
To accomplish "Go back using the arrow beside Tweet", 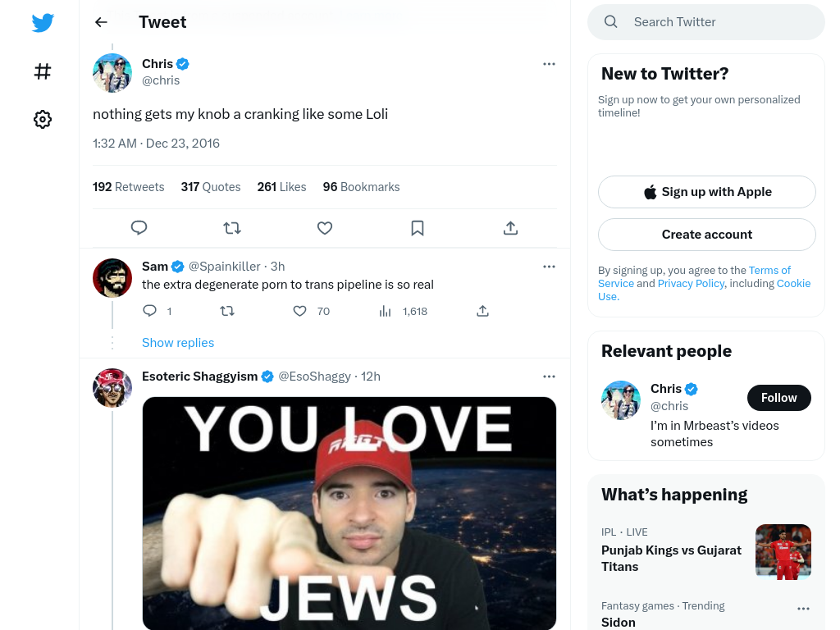I will pyautogui.click(x=101, y=22).
